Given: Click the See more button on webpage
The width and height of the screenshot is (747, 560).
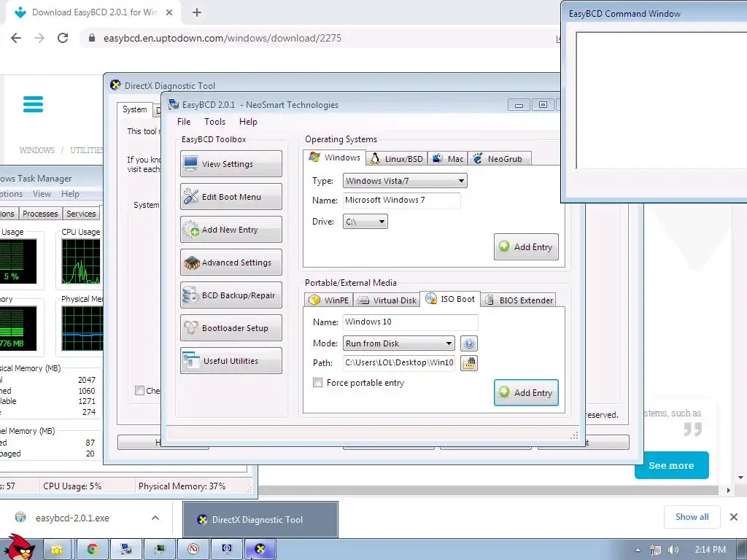Looking at the screenshot, I should pyautogui.click(x=671, y=465).
